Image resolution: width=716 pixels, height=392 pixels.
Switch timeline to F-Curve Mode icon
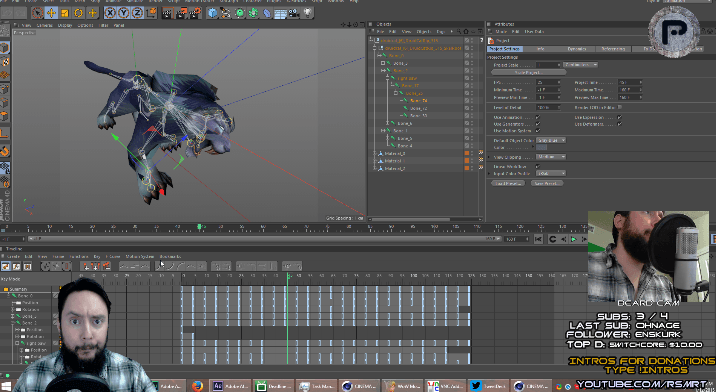tap(16, 266)
